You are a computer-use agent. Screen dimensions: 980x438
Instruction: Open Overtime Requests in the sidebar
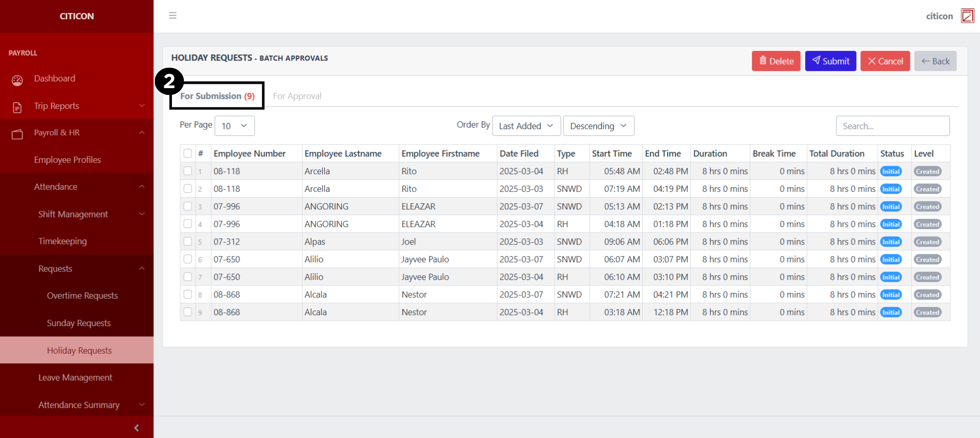pos(82,295)
